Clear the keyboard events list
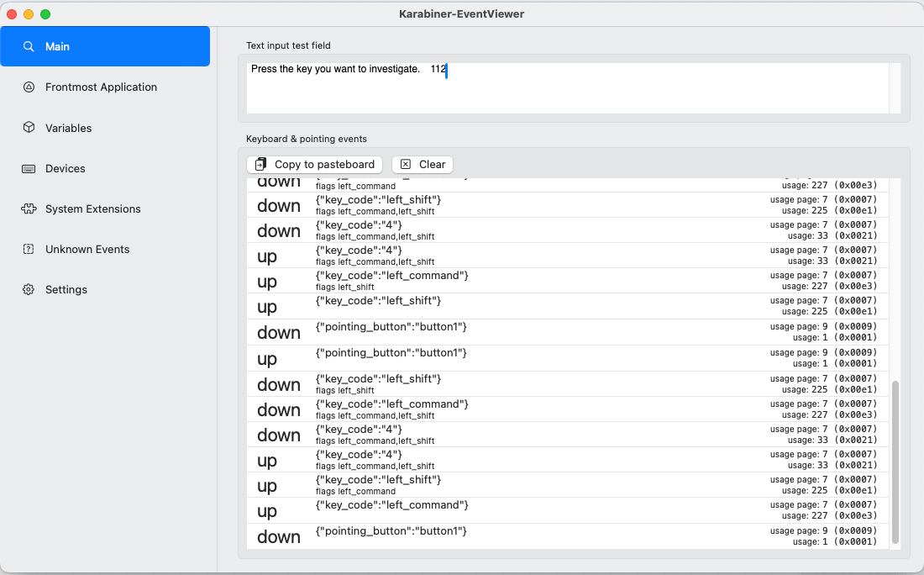The image size is (924, 575). tap(423, 165)
